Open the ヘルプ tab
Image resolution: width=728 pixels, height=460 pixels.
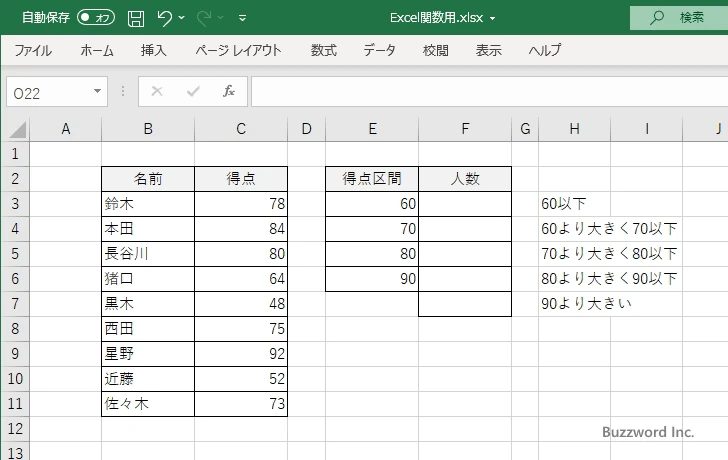[x=545, y=50]
